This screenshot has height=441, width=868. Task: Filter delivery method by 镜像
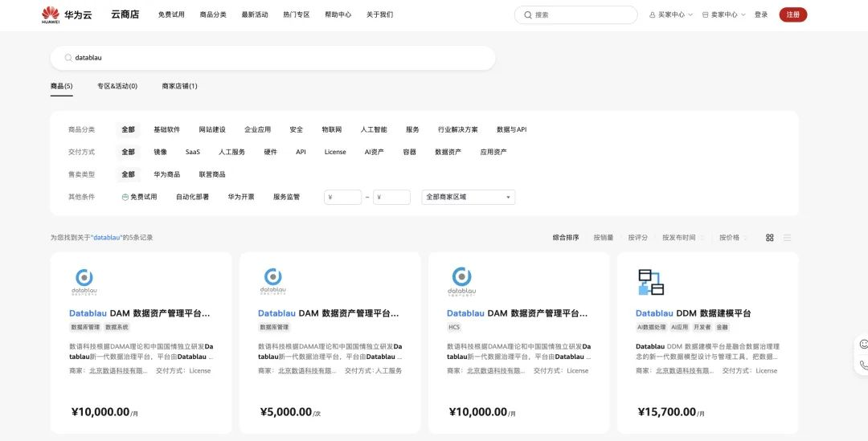(161, 152)
